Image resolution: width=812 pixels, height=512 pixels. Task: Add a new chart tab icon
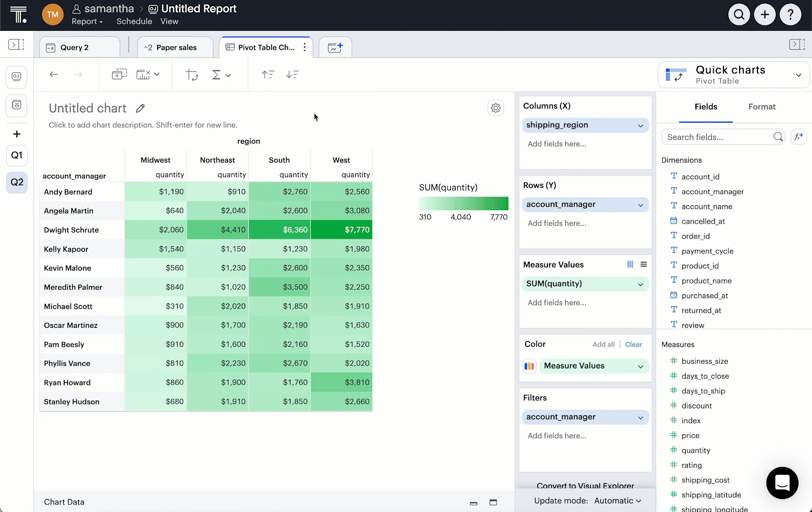pos(335,48)
